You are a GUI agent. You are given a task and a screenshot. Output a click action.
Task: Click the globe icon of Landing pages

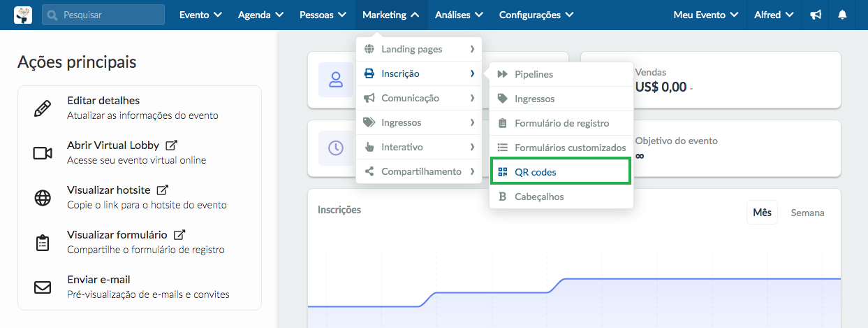pyautogui.click(x=369, y=49)
